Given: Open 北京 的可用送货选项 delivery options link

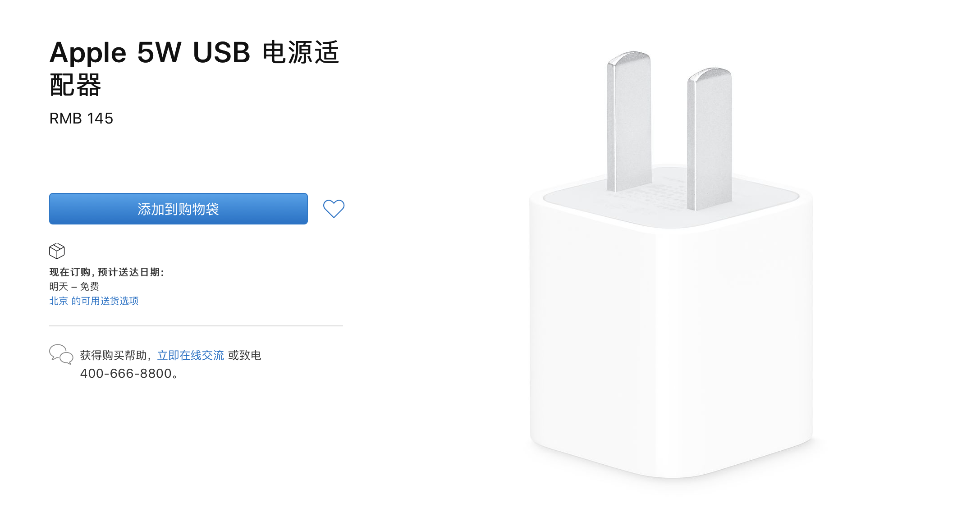Looking at the screenshot, I should click(x=94, y=301).
